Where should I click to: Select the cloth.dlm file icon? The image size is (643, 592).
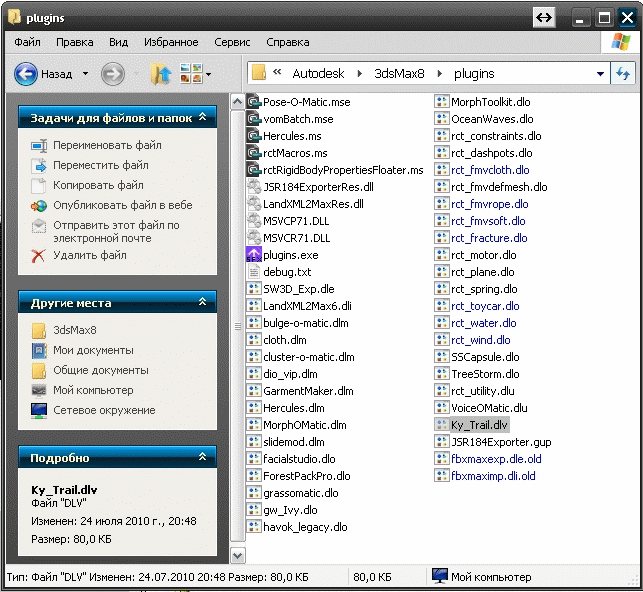click(254, 340)
